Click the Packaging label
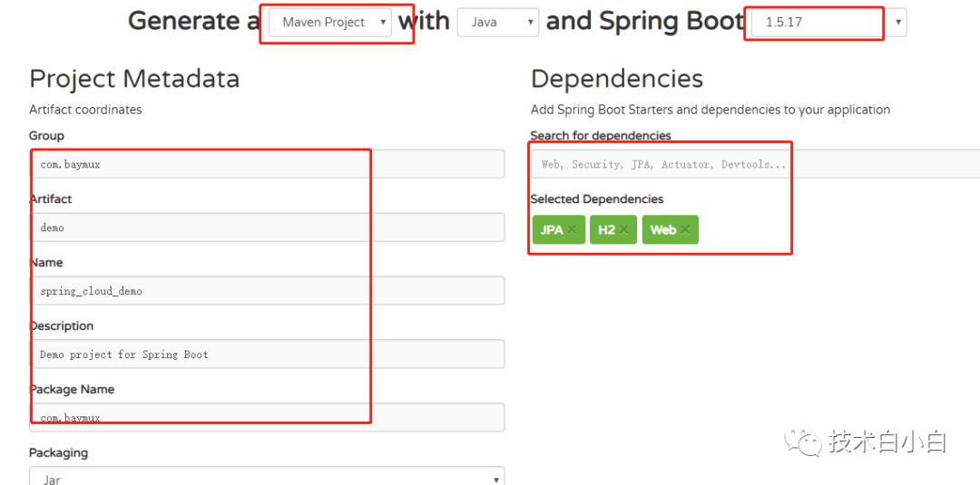 [58, 452]
